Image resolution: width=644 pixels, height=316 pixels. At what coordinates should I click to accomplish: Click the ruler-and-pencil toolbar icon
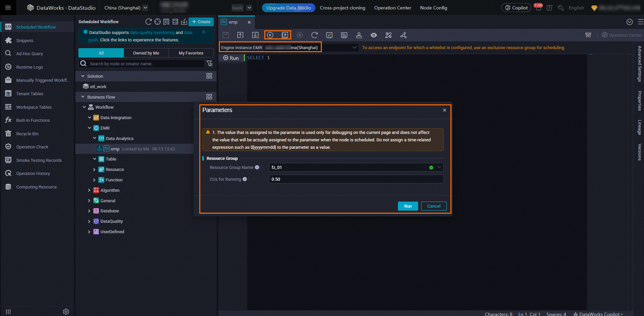pyautogui.click(x=388, y=35)
